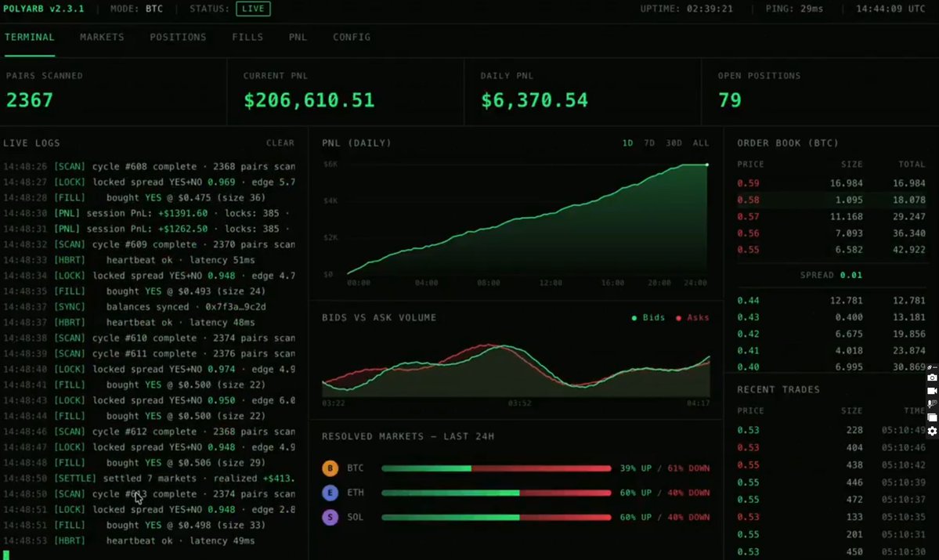939x560 pixels.
Task: Click recent trade at 05:10:46
Action: [x=831, y=447]
